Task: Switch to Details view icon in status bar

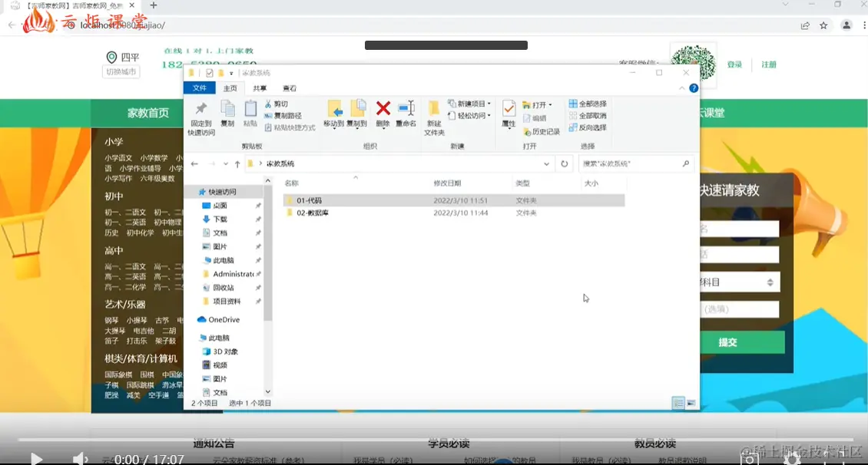Action: [x=678, y=403]
